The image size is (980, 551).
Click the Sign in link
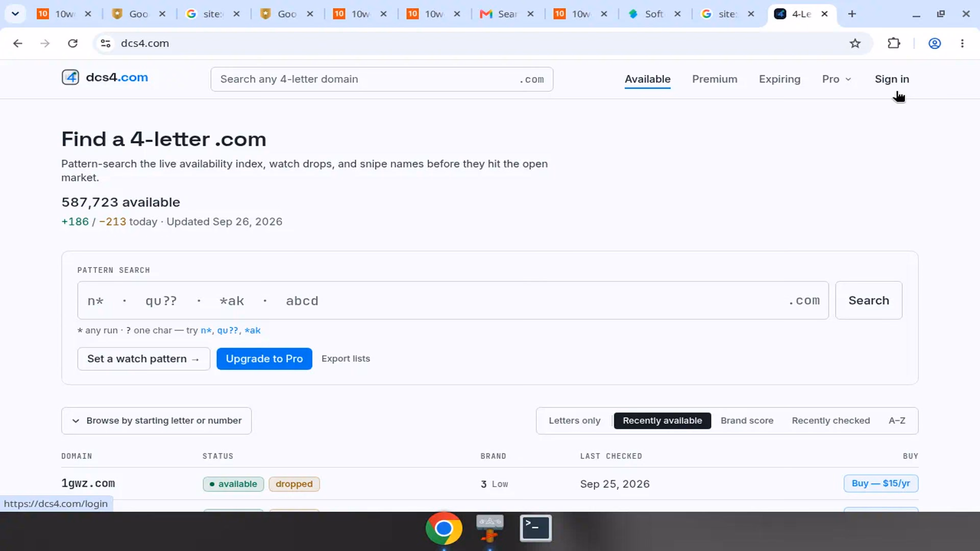(x=892, y=79)
